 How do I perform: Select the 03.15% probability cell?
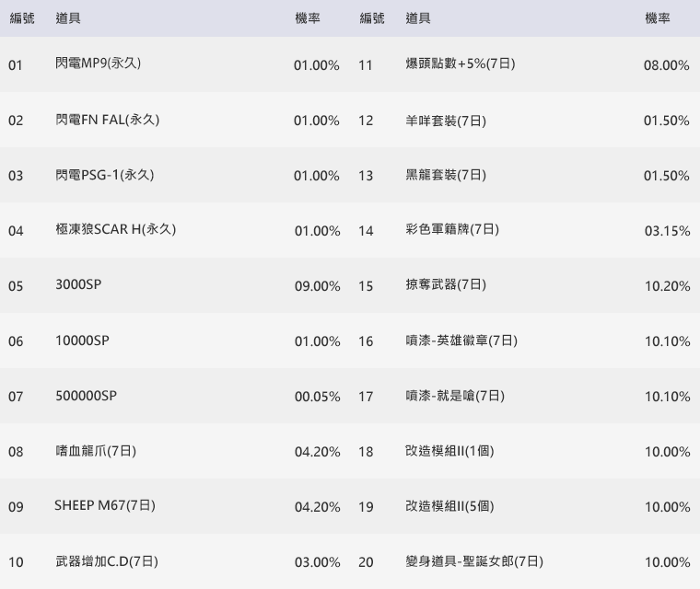click(x=667, y=231)
